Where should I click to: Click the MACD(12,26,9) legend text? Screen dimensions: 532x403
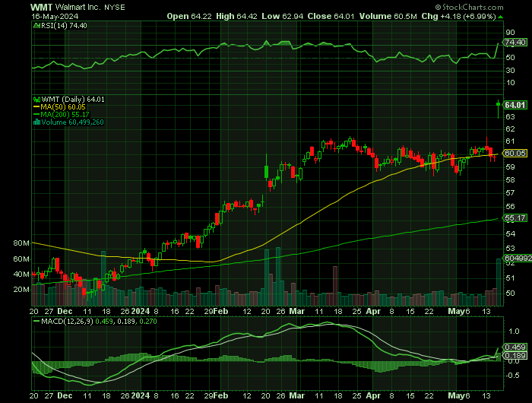pos(67,321)
